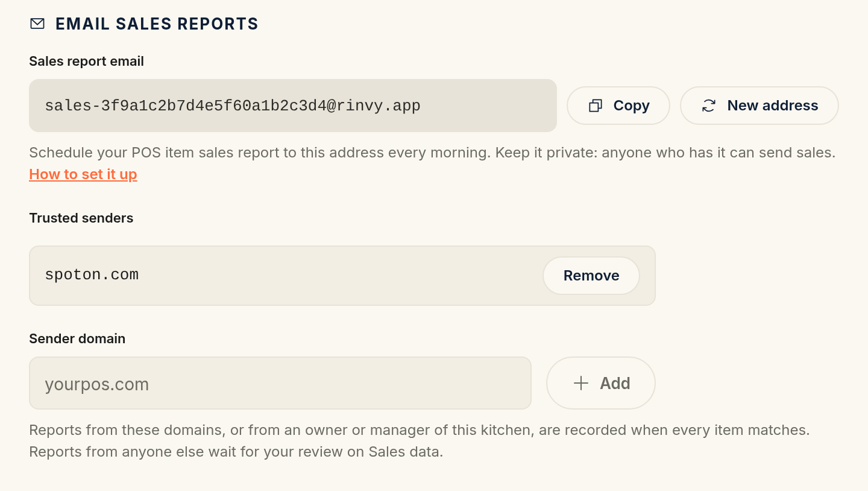Click the copy icon in Copy button
Viewport: 868px width, 491px height.
click(596, 106)
